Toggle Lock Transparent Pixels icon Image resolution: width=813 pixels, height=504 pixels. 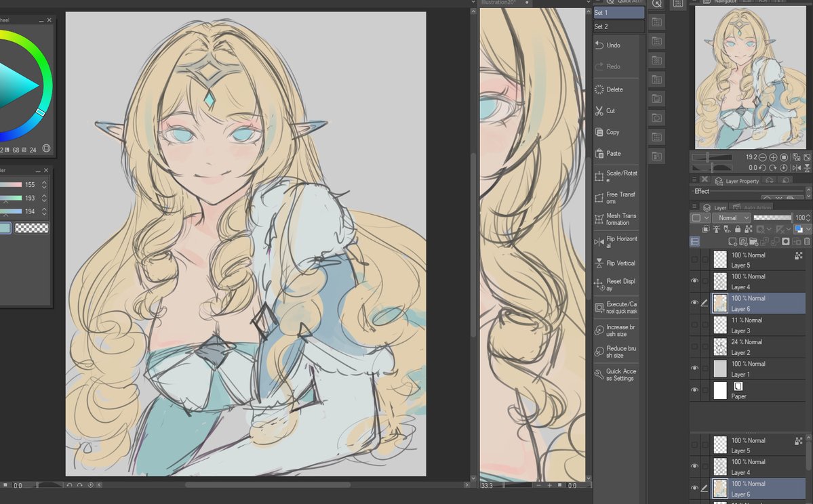pyautogui.click(x=748, y=229)
